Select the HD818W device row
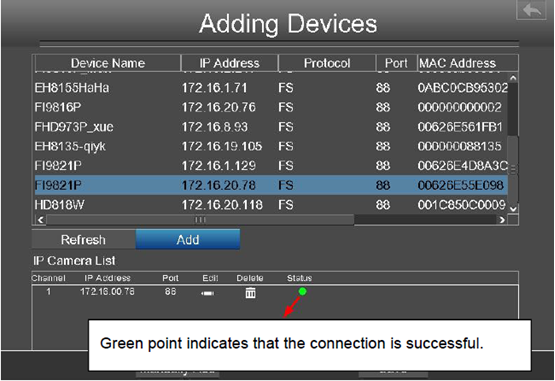Screen dimensions: 555x381 click(x=271, y=205)
